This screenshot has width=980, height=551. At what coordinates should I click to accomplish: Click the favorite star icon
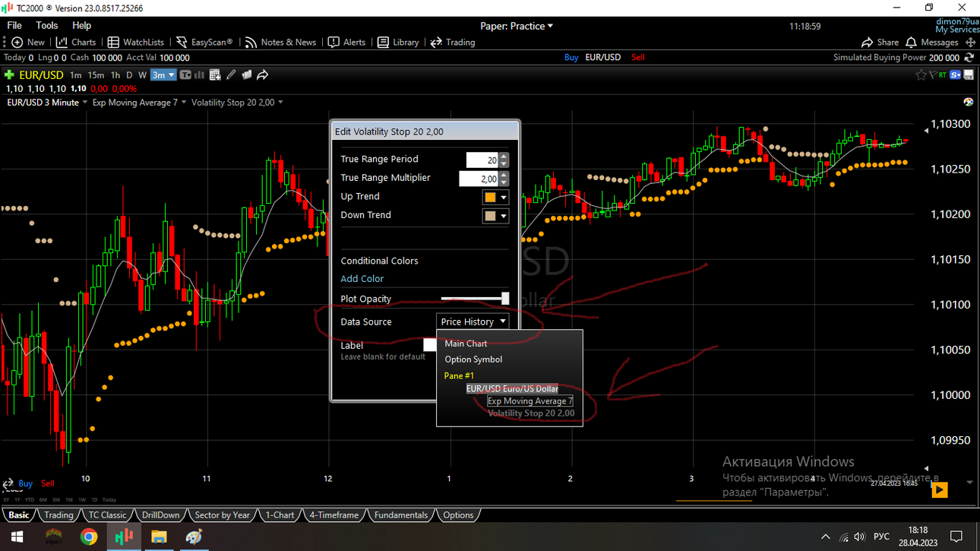point(921,74)
